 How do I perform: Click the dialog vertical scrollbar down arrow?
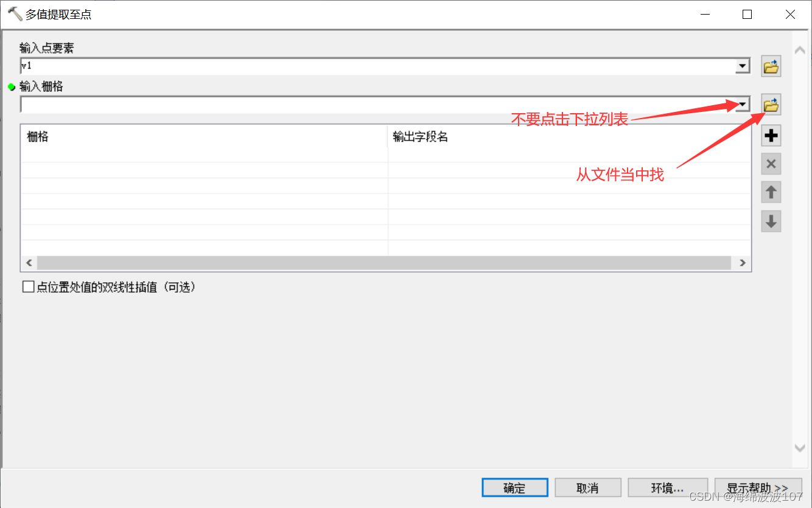(800, 448)
